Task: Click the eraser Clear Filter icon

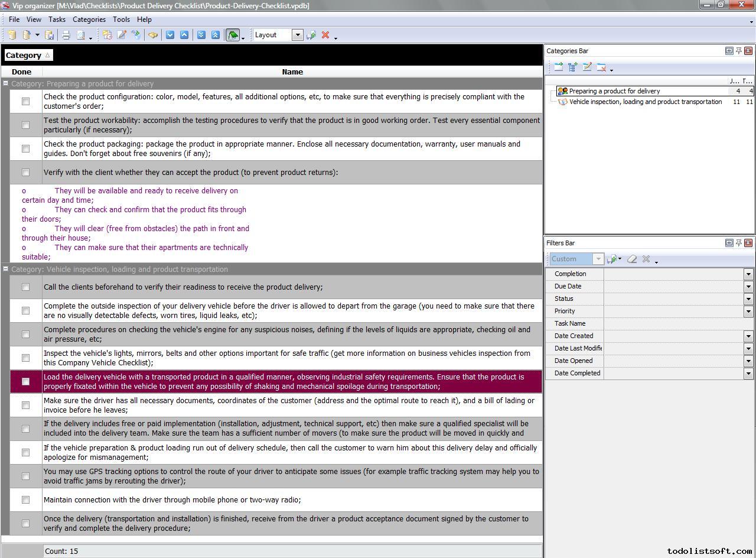Action: point(632,259)
